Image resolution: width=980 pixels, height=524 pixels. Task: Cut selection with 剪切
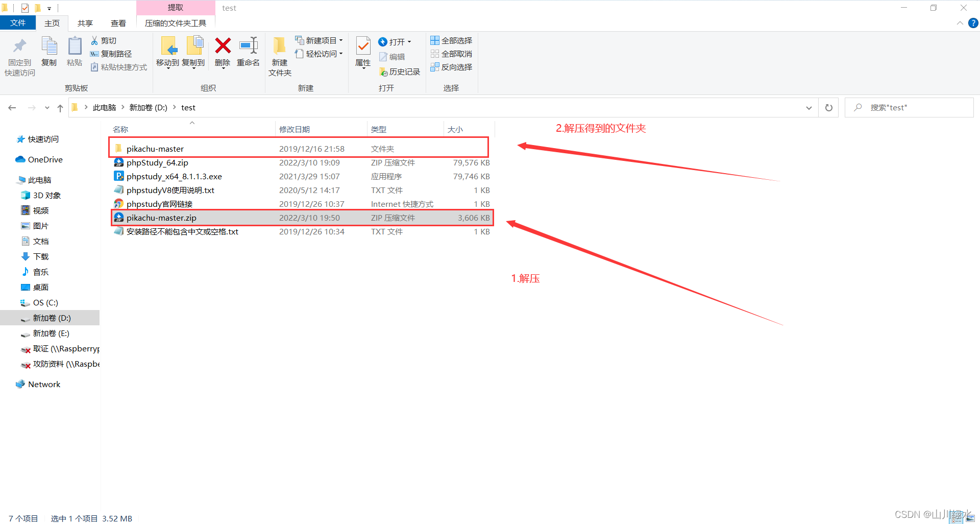point(104,40)
